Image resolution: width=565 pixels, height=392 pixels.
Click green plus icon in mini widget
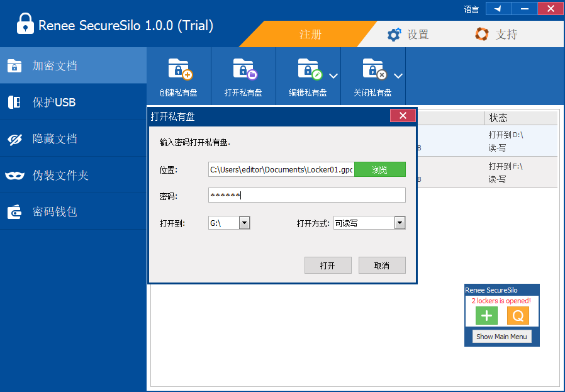click(486, 316)
